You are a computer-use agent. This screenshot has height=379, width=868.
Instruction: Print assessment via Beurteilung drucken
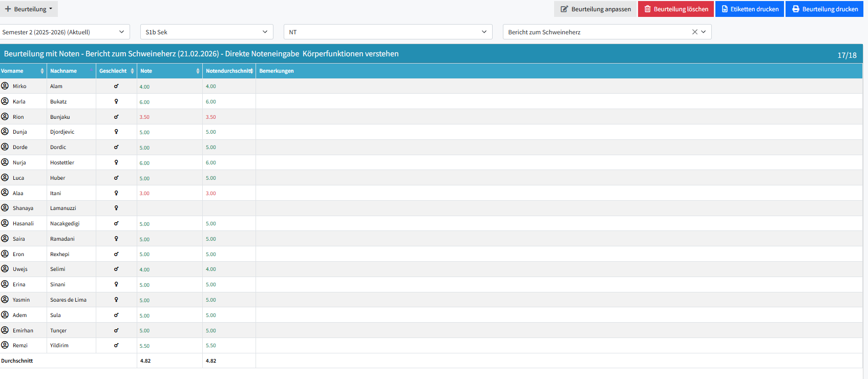(x=824, y=9)
